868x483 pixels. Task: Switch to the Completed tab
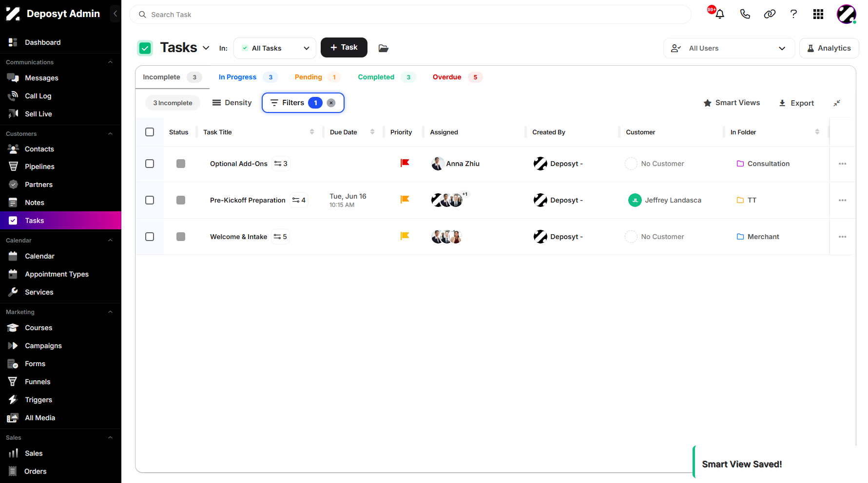386,77
